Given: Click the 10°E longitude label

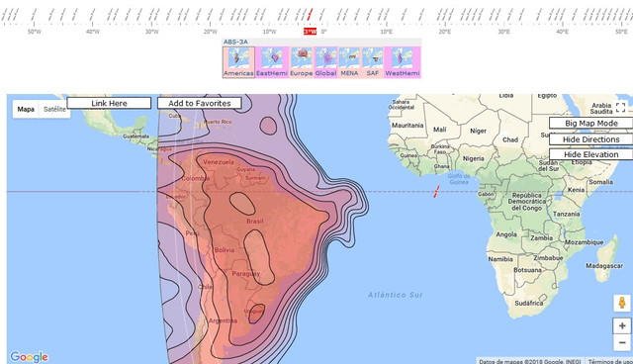Looking at the screenshot, I should (387, 32).
